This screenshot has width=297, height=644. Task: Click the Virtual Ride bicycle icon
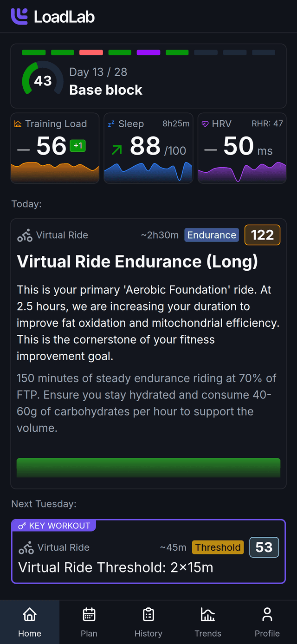(x=25, y=235)
